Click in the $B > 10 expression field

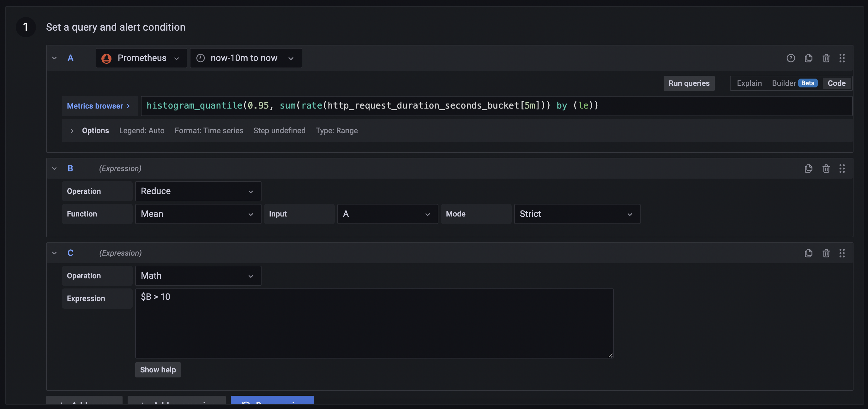click(x=374, y=323)
